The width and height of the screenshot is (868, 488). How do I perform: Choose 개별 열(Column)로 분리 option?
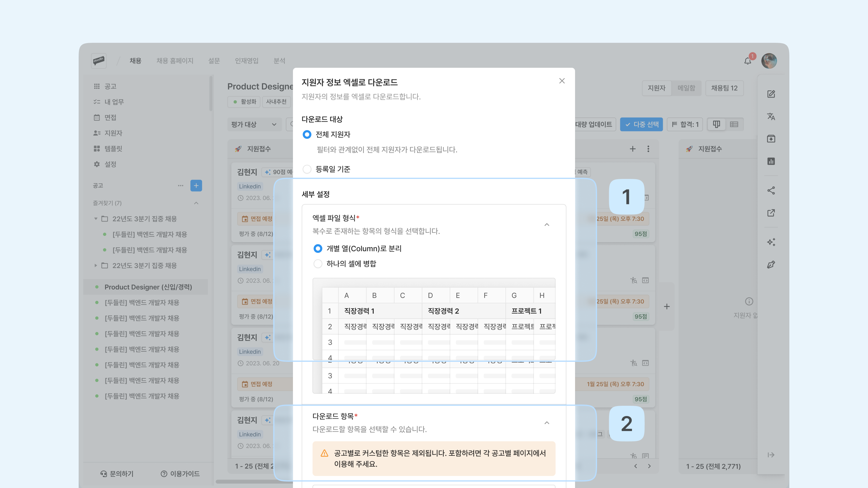318,249
